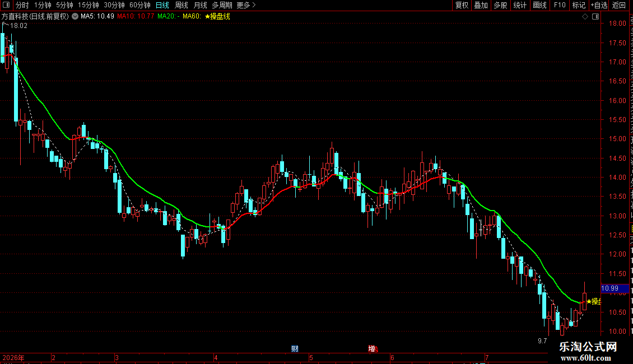The width and height of the screenshot is (633, 364).
Task: Select the 30分钟 period tab
Action: coord(114,5)
